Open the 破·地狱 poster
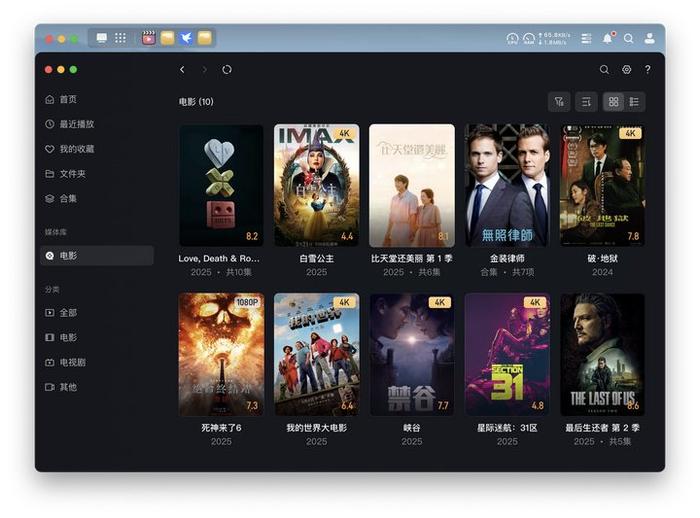The height and width of the screenshot is (518, 700). pos(602,185)
